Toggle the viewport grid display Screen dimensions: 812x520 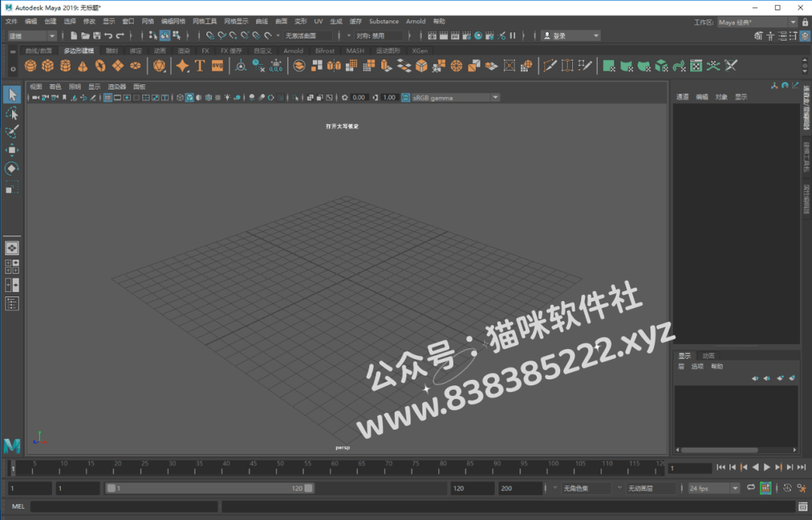(x=108, y=98)
